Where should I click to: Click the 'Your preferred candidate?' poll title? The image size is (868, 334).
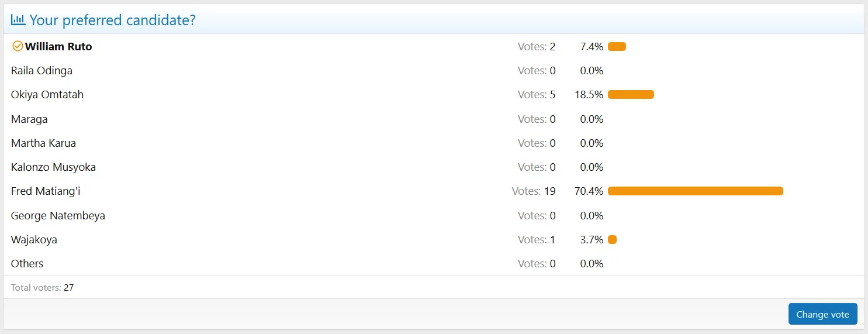click(x=113, y=20)
